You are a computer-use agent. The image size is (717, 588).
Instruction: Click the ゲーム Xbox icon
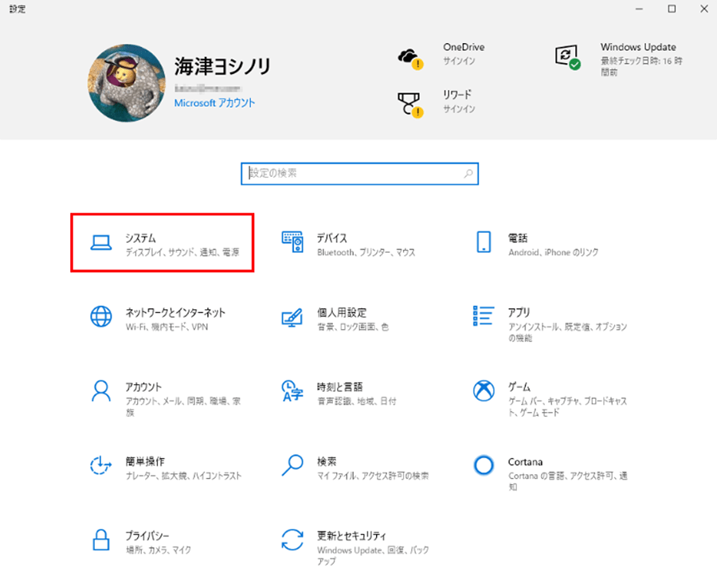[x=484, y=391]
